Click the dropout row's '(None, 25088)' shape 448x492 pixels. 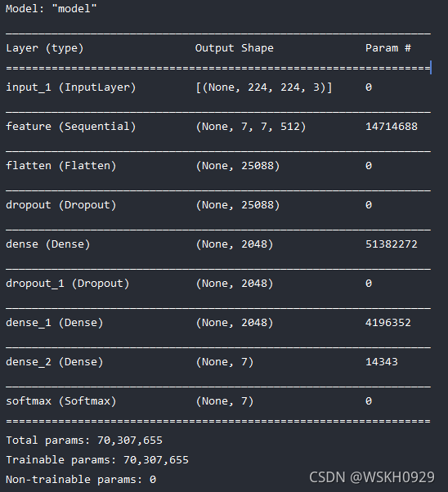[238, 205]
